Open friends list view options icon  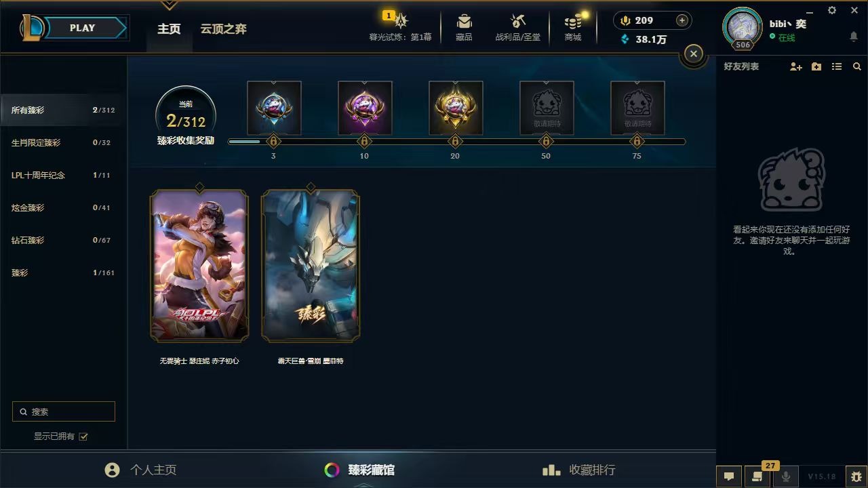(x=837, y=66)
